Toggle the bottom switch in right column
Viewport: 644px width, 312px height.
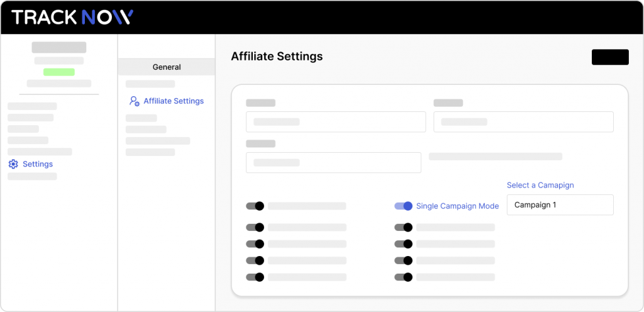point(403,277)
